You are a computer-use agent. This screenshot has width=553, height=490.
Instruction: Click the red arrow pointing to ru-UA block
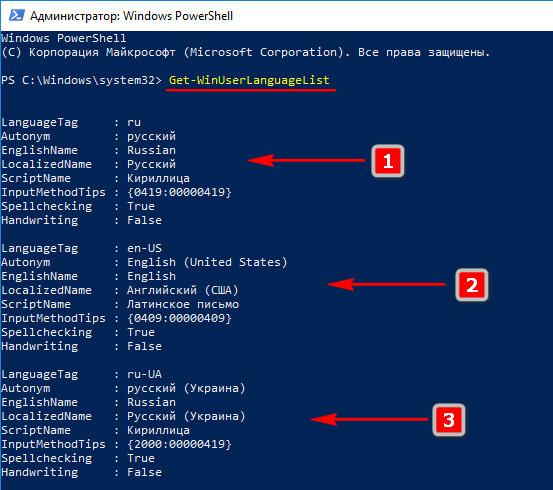coord(369,419)
